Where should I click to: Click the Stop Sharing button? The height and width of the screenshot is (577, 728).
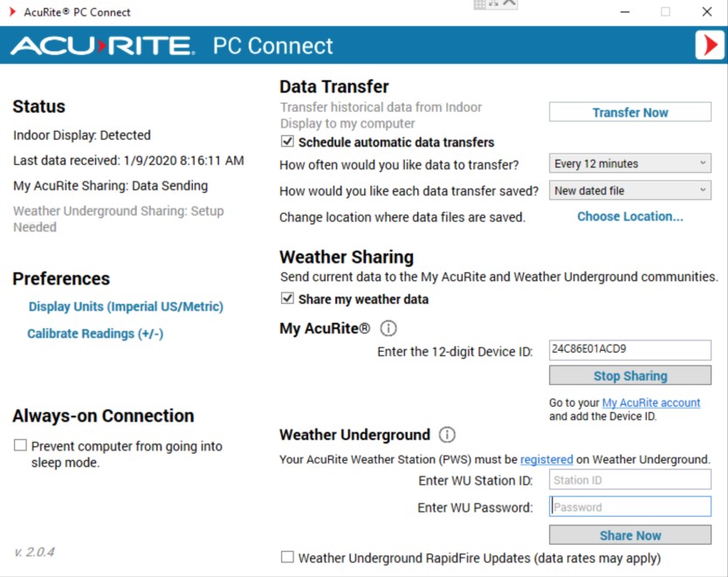pos(630,375)
